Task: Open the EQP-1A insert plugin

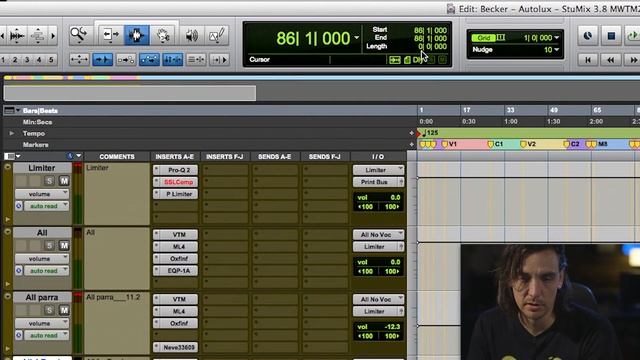Action: [x=179, y=271]
